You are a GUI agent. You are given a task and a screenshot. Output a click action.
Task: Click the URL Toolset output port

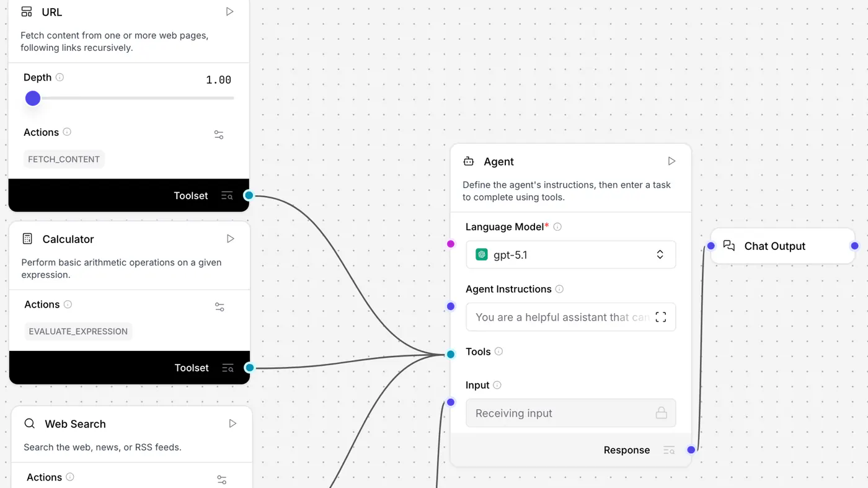(249, 195)
